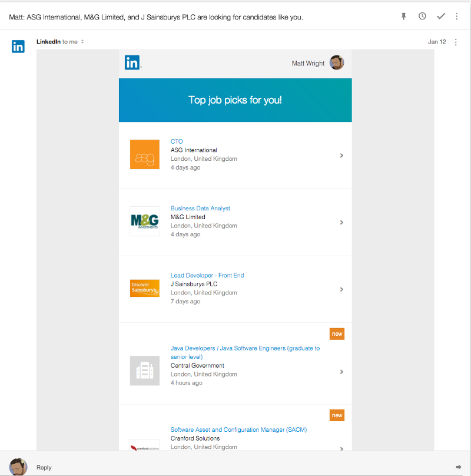Viewport: 471px width, 476px height.
Task: Open Lead Developer job via its chevron
Action: click(341, 289)
